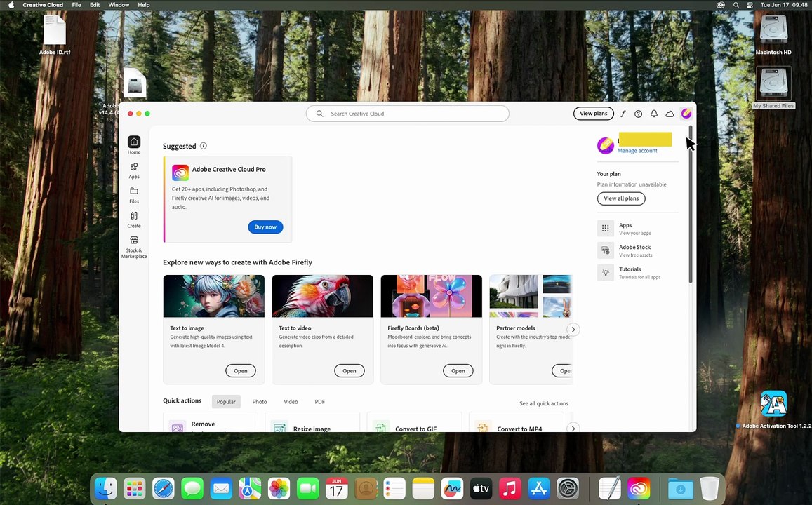Open the App Store from the Dock
The height and width of the screenshot is (505, 812).
coord(538,488)
